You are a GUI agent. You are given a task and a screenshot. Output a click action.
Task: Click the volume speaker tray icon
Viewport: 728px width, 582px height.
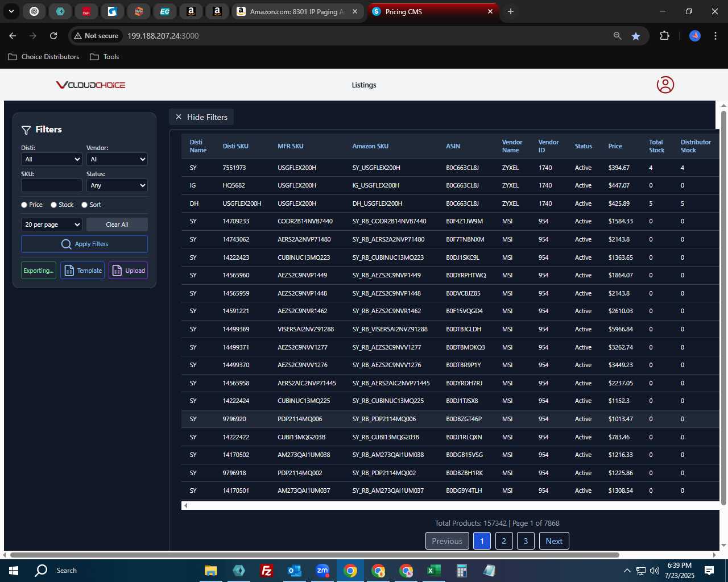(x=655, y=571)
